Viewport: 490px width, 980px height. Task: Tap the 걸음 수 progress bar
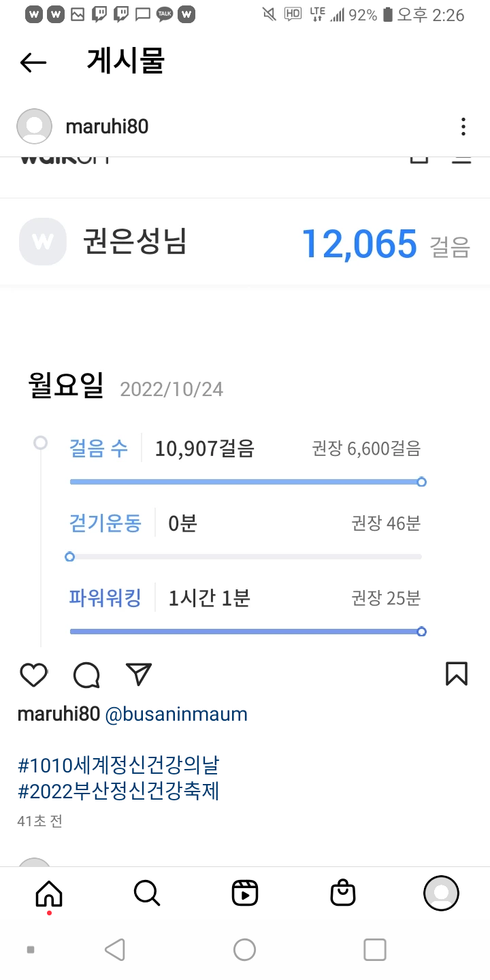[246, 482]
